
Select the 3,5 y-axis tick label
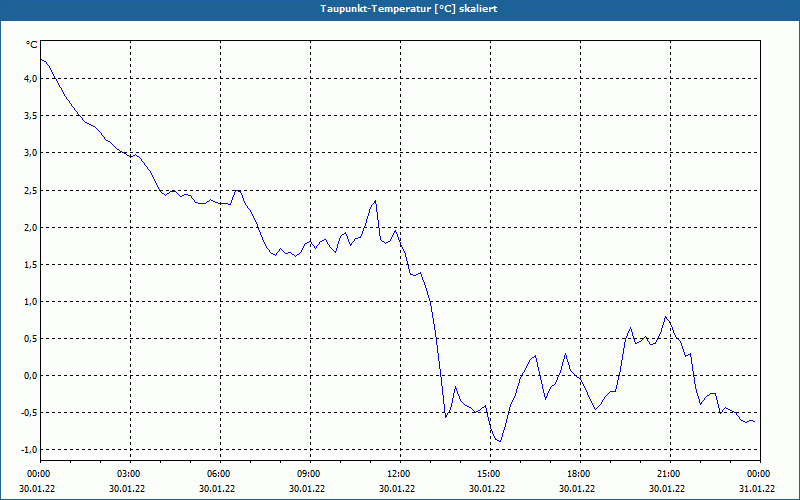30,116
